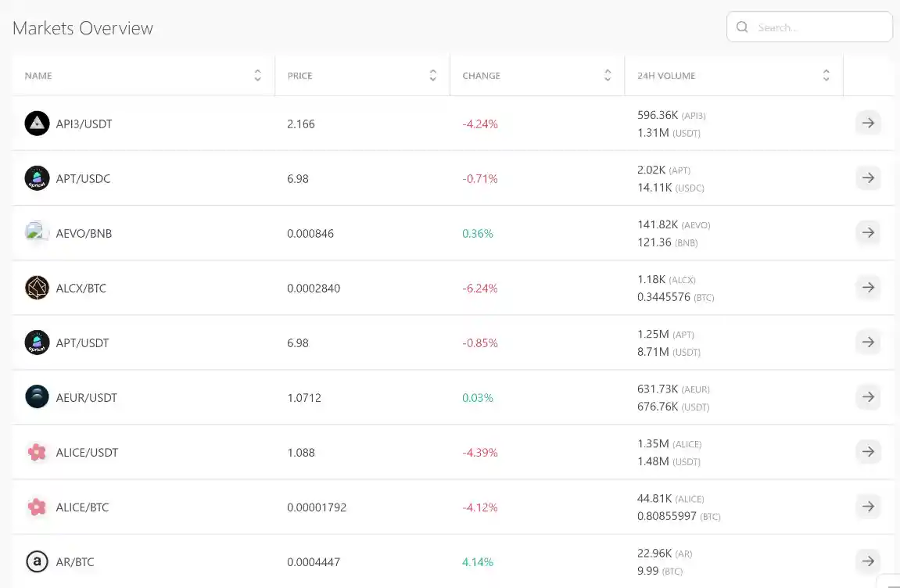Click the ALCX coin logo icon
Viewport: 900px width, 588px height.
pyautogui.click(x=37, y=288)
